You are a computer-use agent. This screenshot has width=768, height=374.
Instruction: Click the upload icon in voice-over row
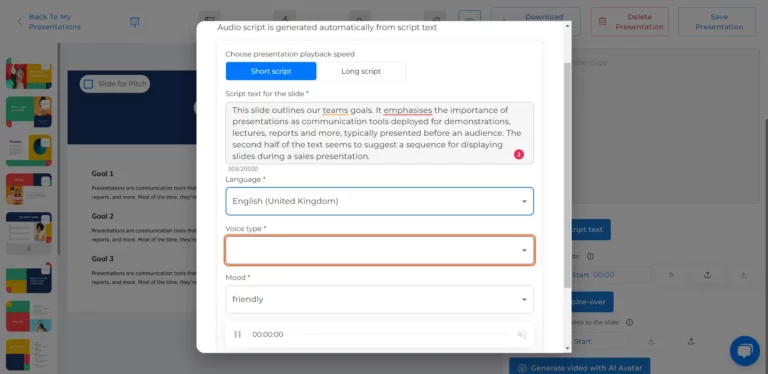point(707,275)
